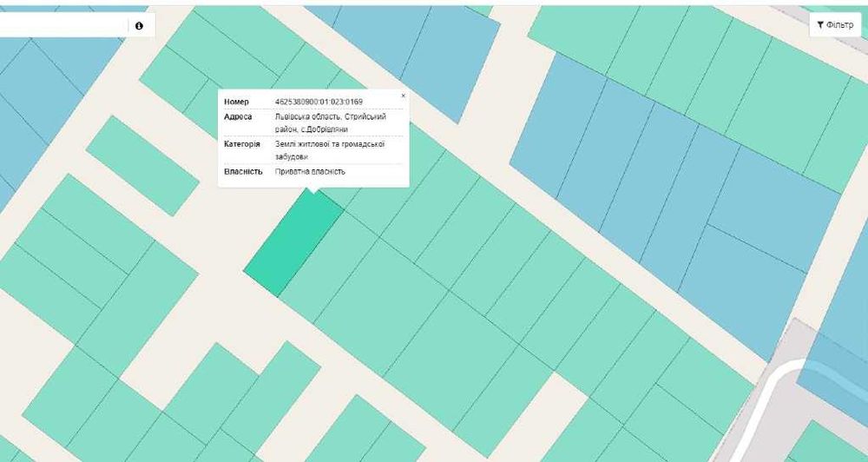Screen dimensions: 868x462
Task: Click the Номер label in the popup
Action: pyautogui.click(x=236, y=102)
